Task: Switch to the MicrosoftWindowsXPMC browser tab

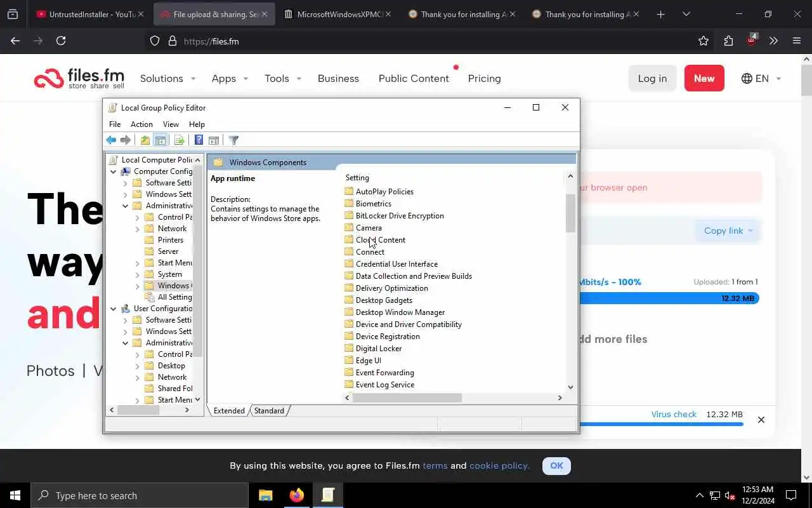Action: [x=336, y=14]
